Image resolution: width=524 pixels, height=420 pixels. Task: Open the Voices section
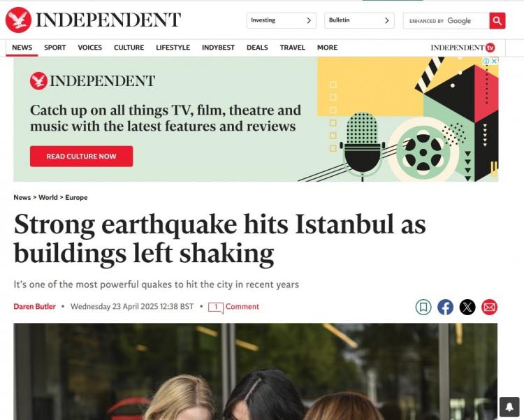[x=89, y=48]
